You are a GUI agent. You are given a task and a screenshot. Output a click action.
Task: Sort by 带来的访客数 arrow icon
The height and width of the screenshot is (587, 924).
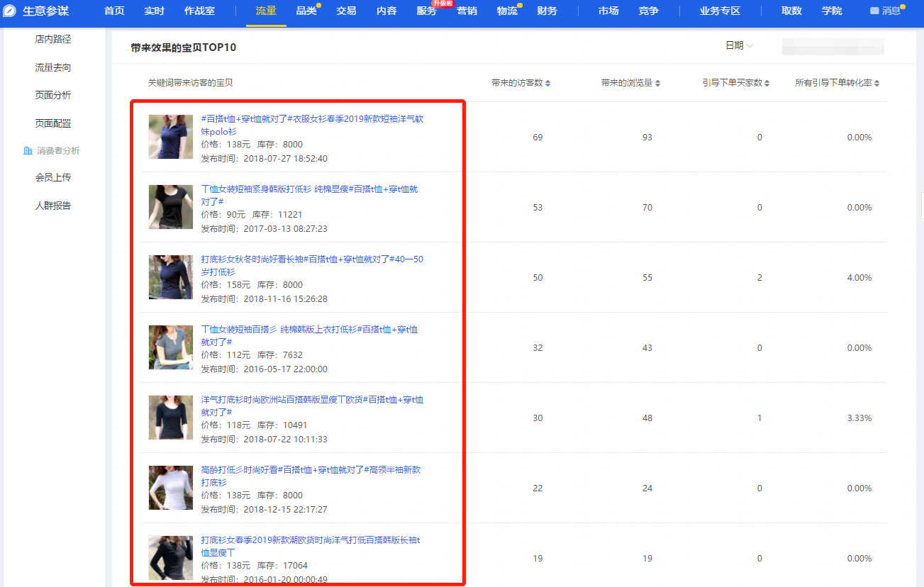pyautogui.click(x=547, y=84)
